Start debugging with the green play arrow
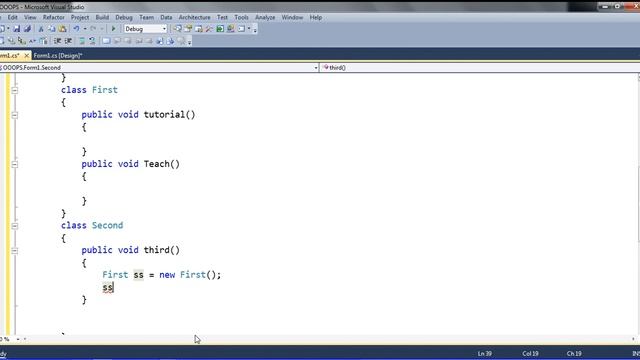Screen dimensions: 640x360 tap(113, 29)
